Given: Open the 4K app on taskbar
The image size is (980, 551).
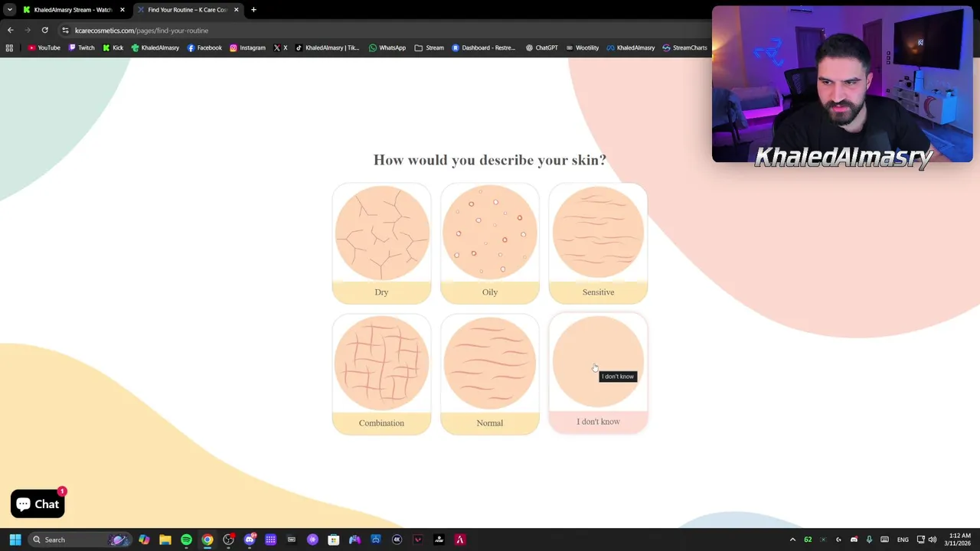Looking at the screenshot, I should coord(397,540).
